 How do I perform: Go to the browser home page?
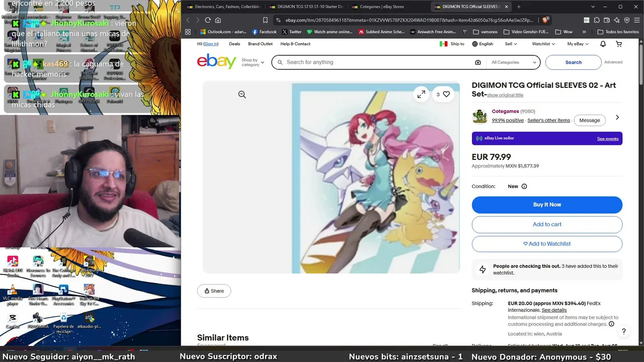click(x=218, y=20)
